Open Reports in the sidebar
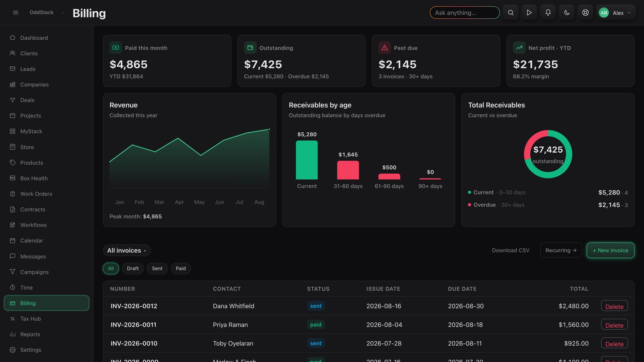This screenshot has height=362, width=644. click(46, 334)
